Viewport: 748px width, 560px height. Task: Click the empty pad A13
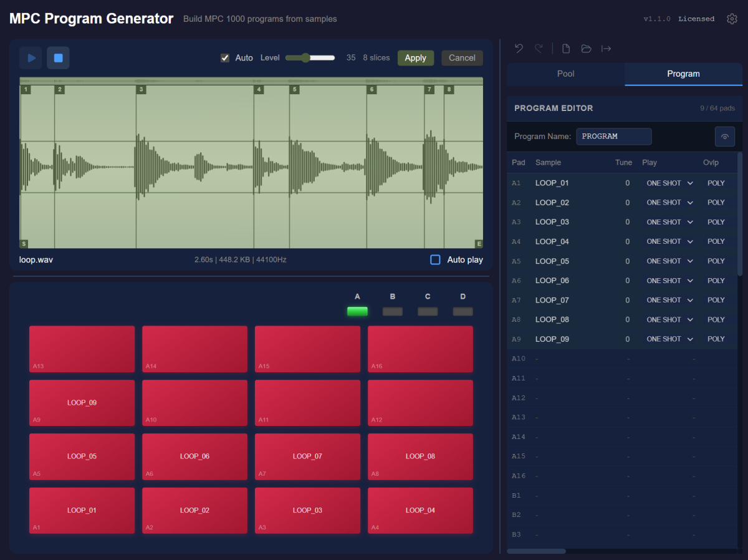[x=82, y=349]
